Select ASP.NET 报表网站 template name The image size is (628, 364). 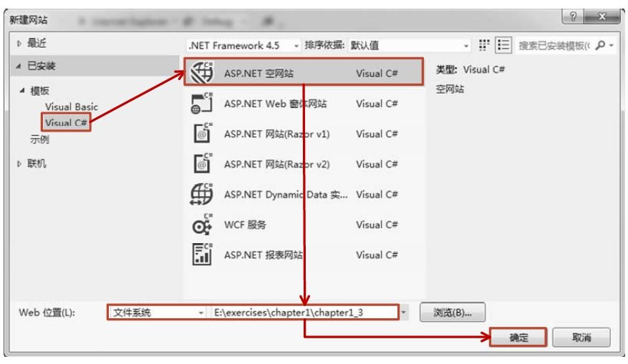263,255
